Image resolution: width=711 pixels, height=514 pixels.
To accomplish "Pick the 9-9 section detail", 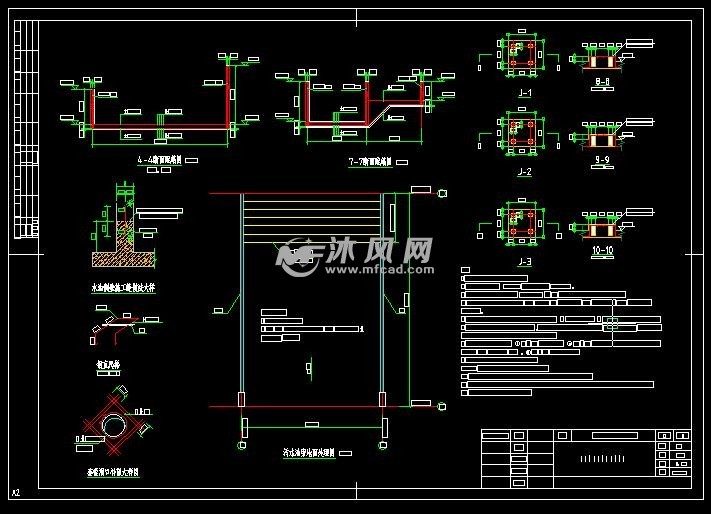I will (x=602, y=135).
